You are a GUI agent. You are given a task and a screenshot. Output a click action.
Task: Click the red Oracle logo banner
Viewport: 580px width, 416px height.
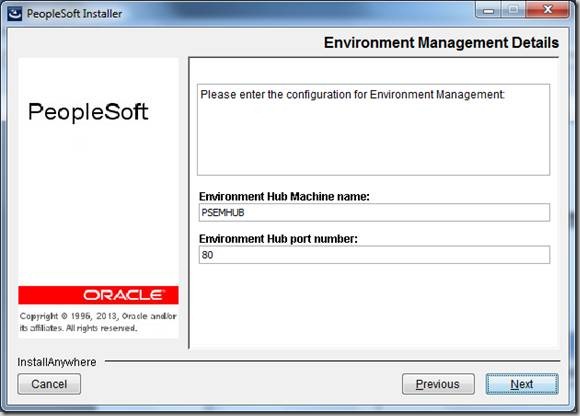[x=98, y=295]
